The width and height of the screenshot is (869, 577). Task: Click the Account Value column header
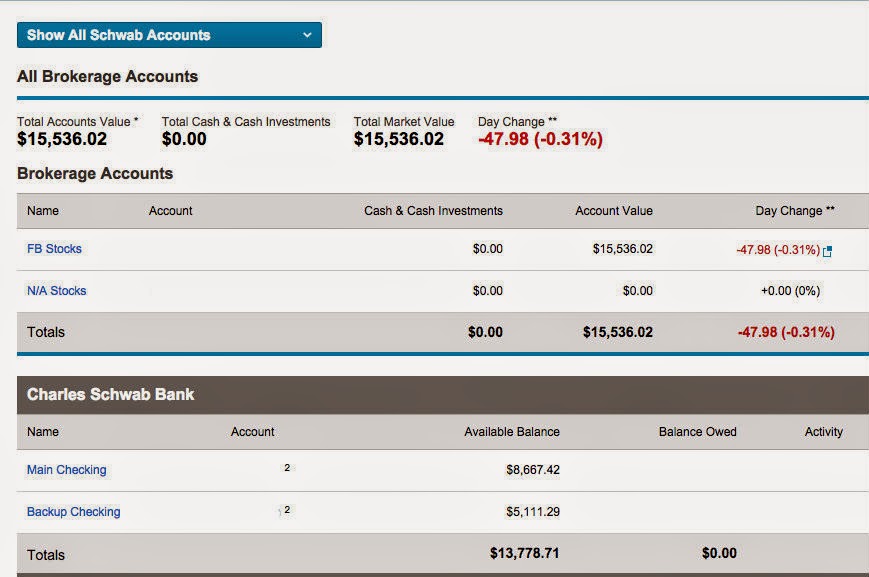614,211
